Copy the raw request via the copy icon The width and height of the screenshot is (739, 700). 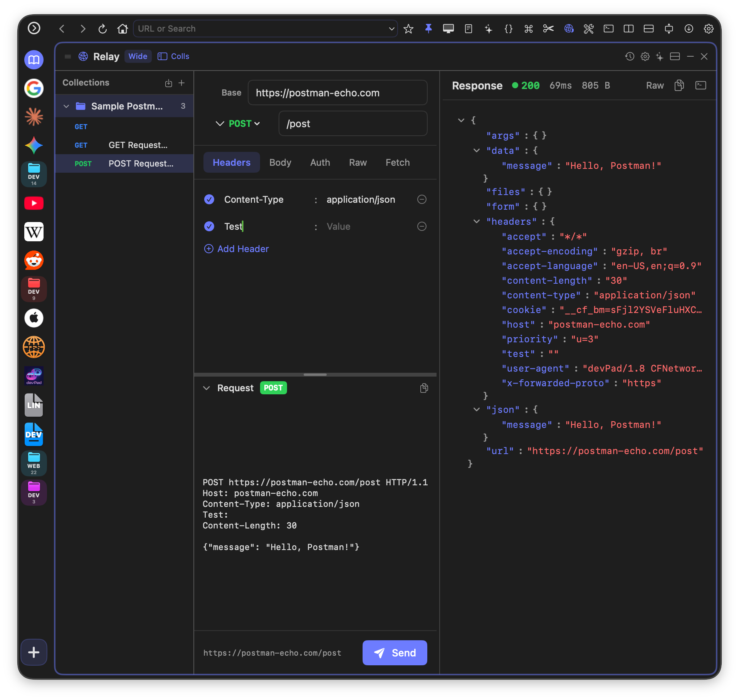(x=424, y=388)
